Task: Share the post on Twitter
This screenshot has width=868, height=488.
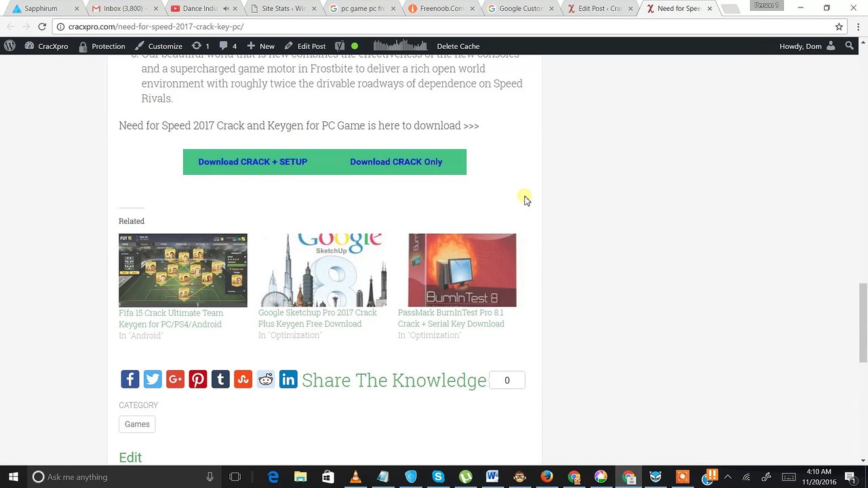Action: (153, 380)
